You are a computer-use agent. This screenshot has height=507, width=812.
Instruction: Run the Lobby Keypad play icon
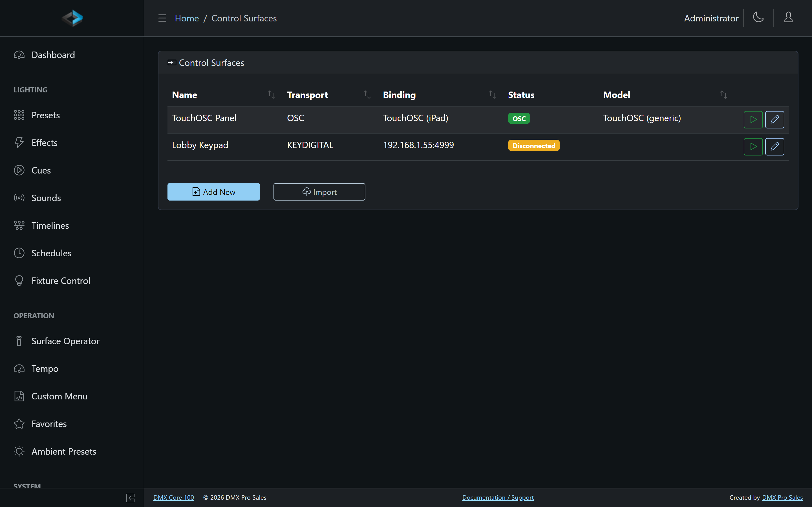point(753,146)
